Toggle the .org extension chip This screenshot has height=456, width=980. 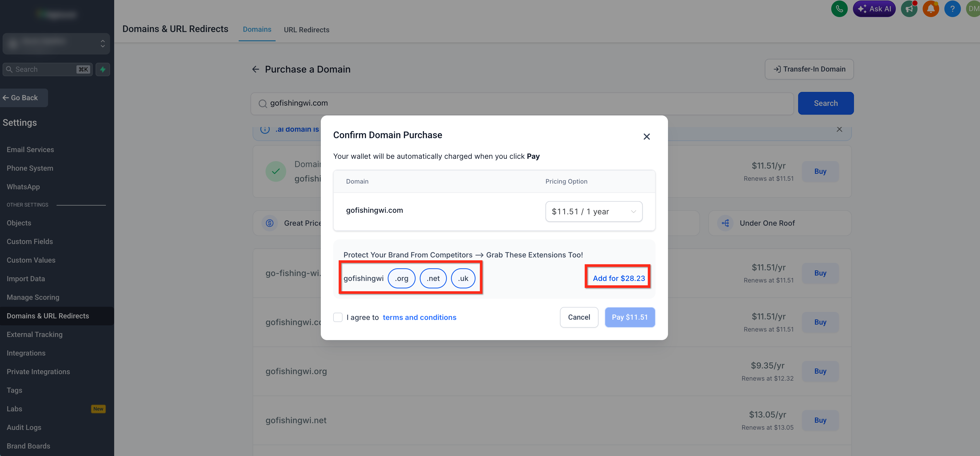tap(401, 278)
